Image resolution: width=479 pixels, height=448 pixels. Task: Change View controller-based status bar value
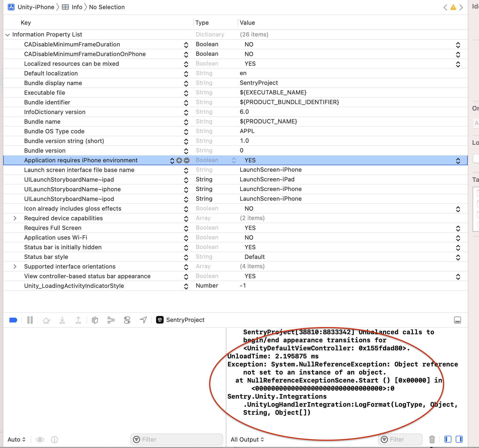coord(458,276)
